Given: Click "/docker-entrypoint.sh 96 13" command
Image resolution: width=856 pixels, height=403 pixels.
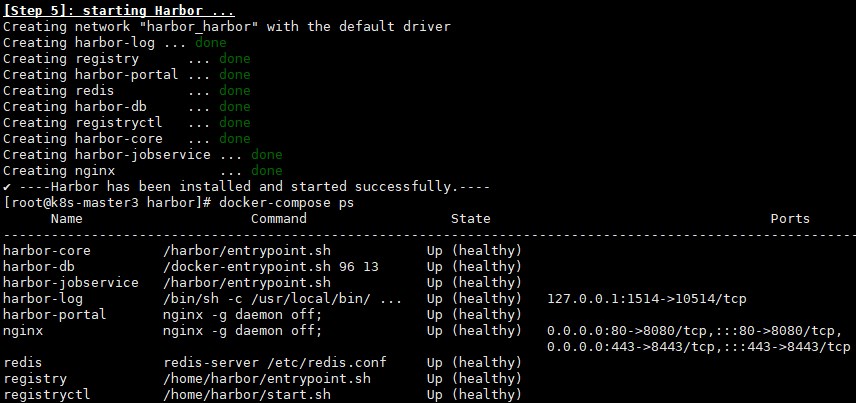Looking at the screenshot, I should [x=271, y=266].
